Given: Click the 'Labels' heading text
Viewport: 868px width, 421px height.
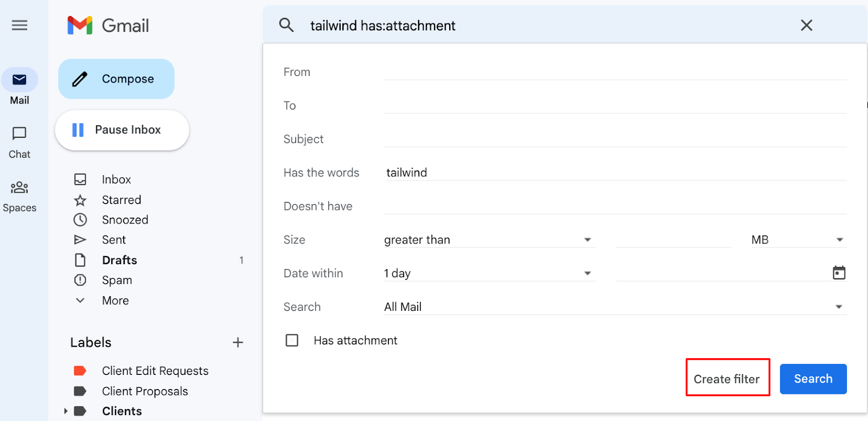Looking at the screenshot, I should (91, 342).
